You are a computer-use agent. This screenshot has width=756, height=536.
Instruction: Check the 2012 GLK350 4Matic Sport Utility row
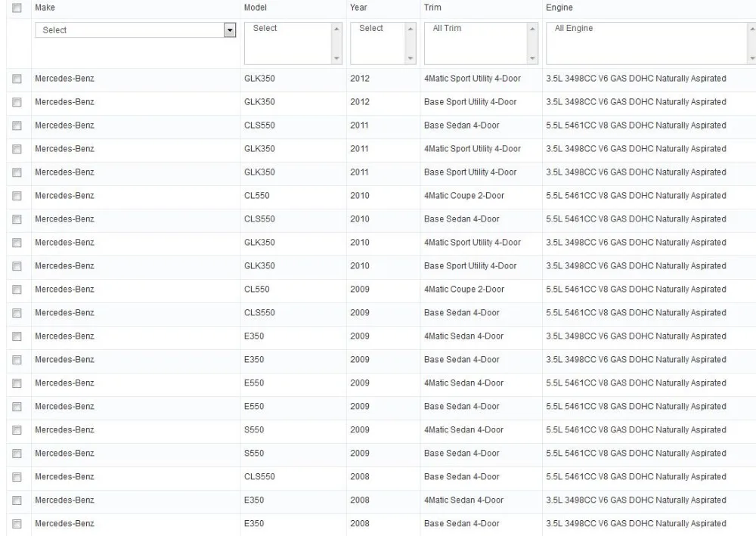coord(17,79)
